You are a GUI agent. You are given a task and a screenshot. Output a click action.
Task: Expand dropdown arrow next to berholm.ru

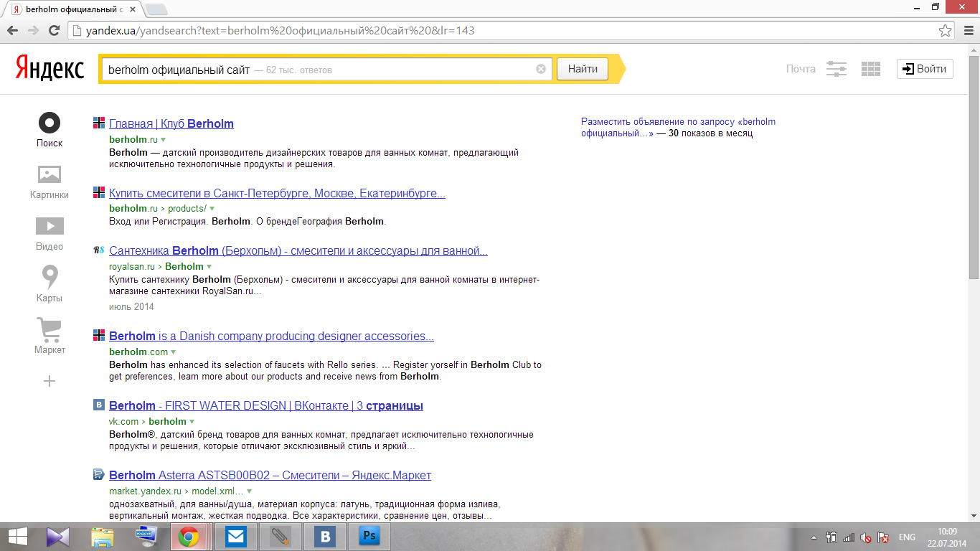coord(164,139)
